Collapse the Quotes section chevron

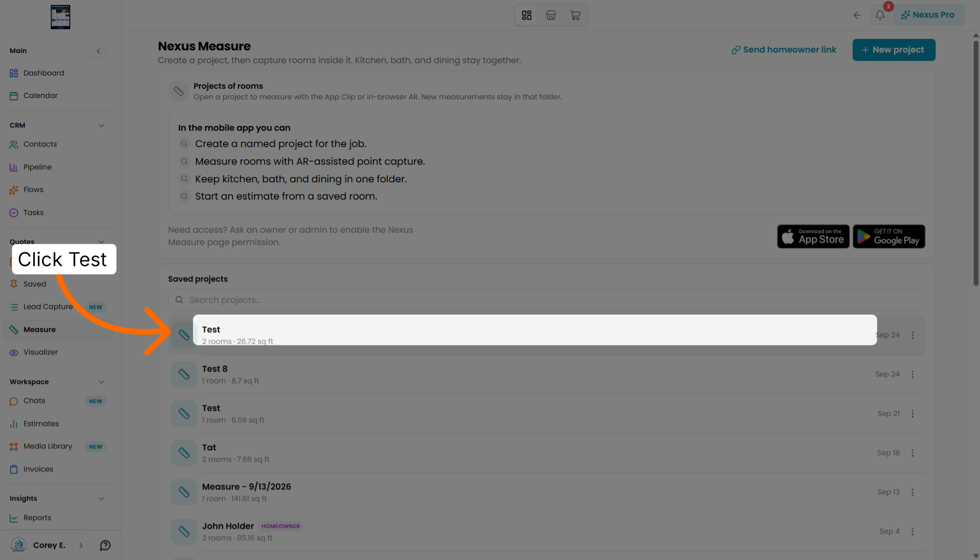(x=102, y=242)
